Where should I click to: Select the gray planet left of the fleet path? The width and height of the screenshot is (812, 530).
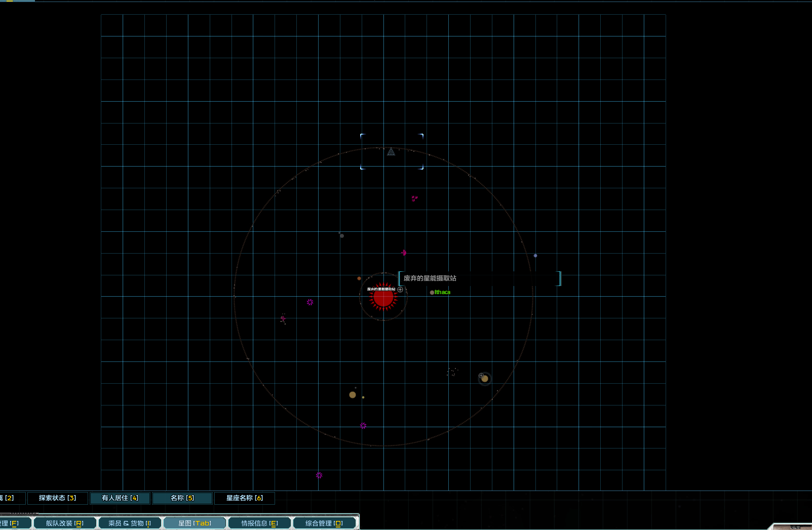coord(342,236)
